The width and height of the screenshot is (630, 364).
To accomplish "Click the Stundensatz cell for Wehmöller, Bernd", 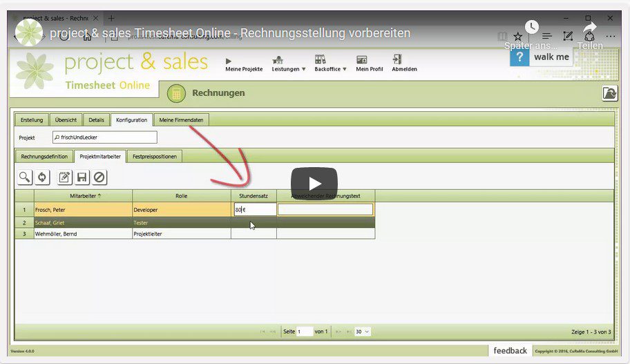I will (254, 233).
